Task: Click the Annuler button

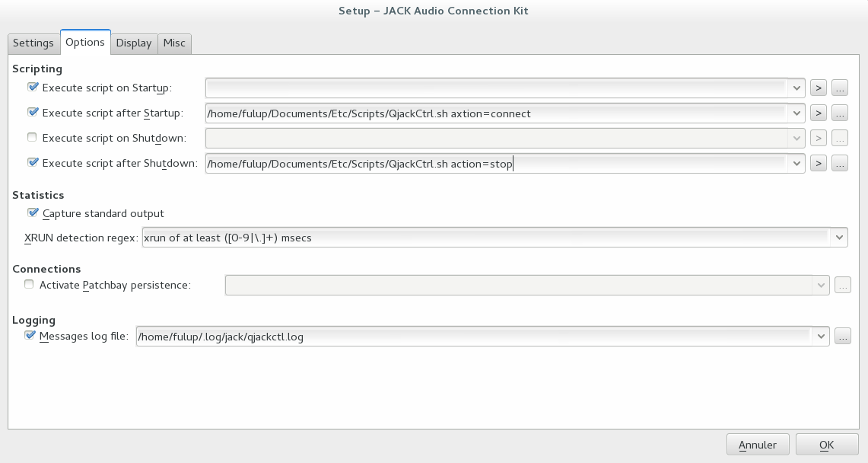Action: [x=758, y=445]
